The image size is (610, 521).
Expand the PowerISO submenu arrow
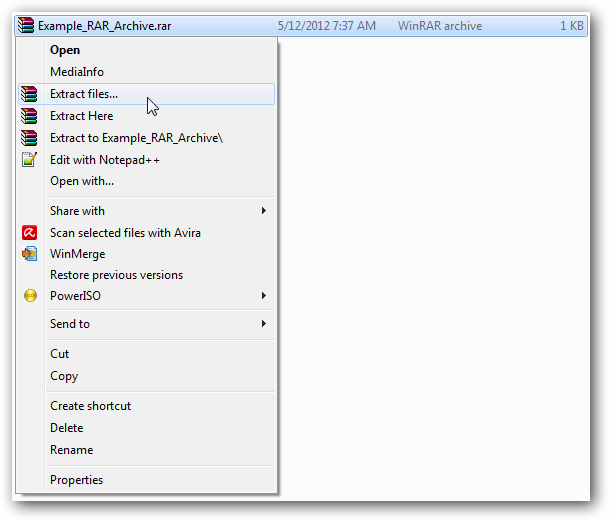point(264,296)
